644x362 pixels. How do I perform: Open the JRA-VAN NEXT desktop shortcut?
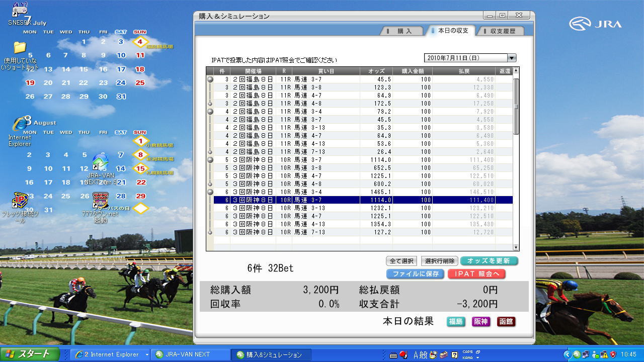pos(101,163)
